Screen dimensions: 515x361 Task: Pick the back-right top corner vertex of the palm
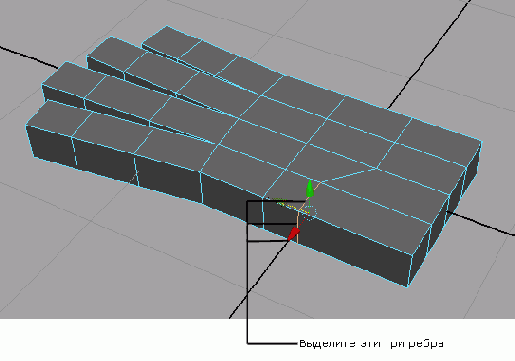click(482, 142)
